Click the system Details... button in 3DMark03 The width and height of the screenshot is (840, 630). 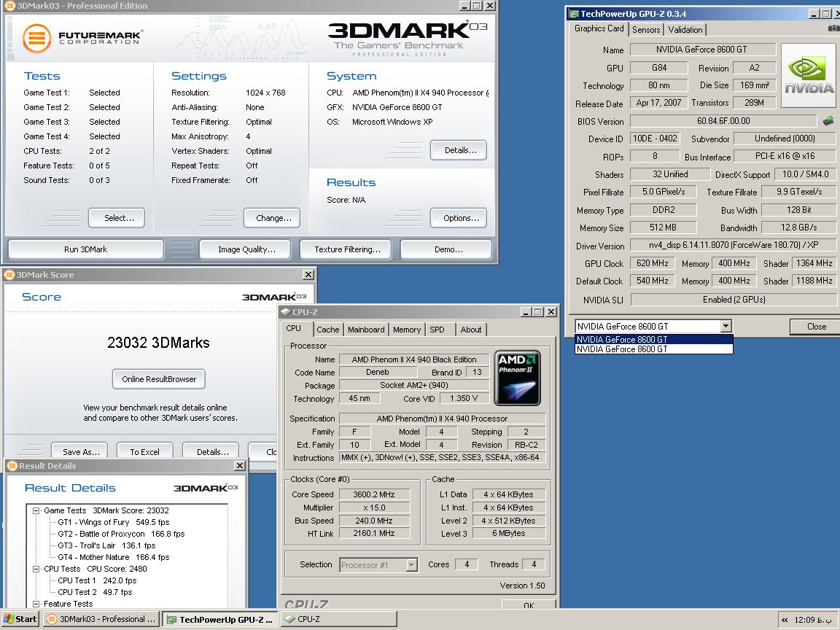click(458, 150)
